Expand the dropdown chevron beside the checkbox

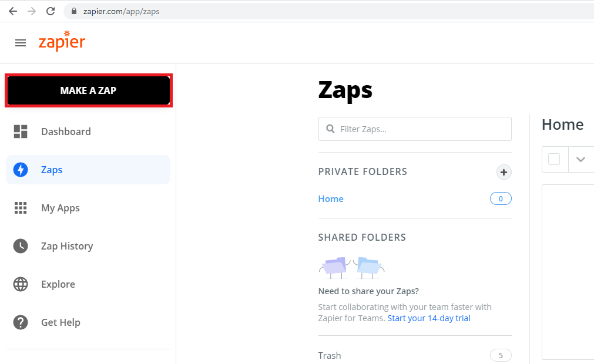[580, 159]
